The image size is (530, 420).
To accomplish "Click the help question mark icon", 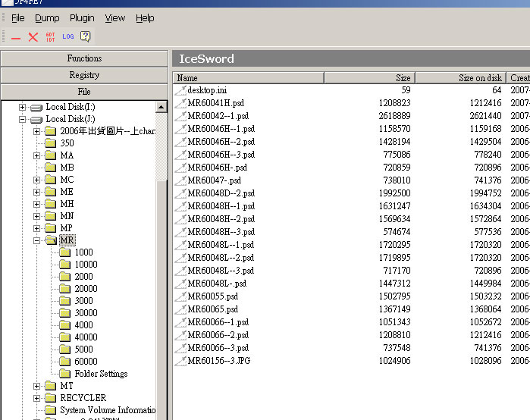I will (86, 36).
